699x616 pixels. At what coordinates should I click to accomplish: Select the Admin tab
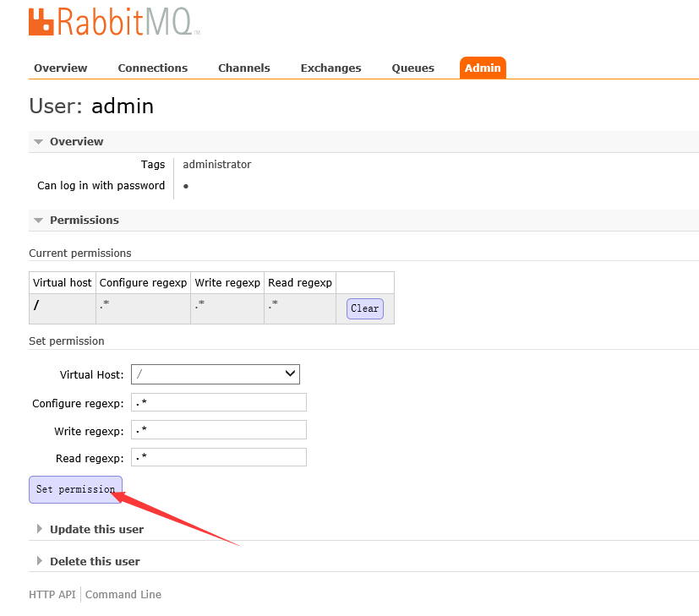[483, 68]
